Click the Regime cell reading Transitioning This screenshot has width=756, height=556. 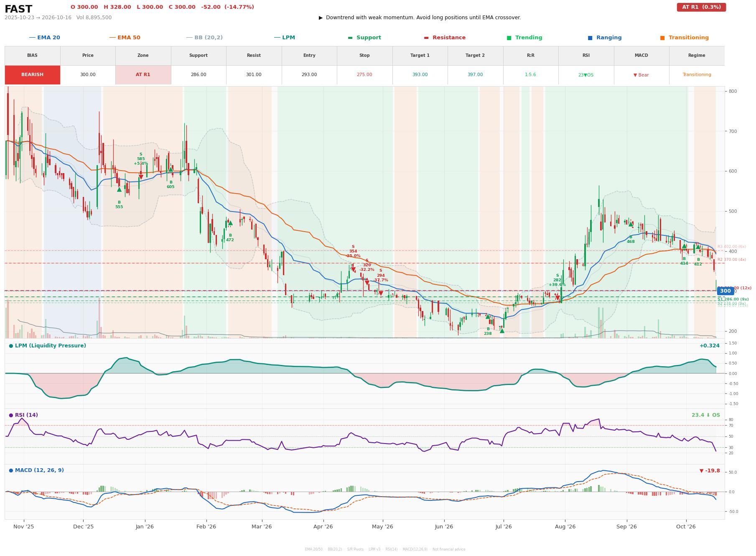(697, 75)
